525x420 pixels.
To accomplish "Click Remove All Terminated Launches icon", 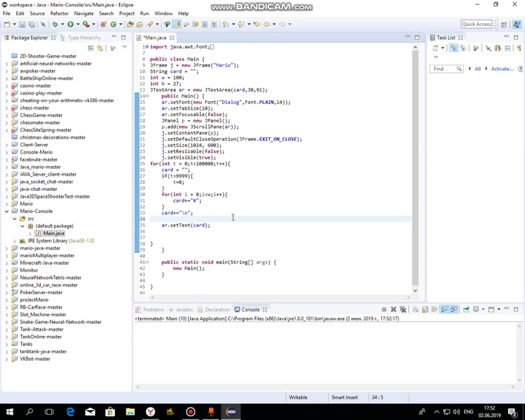I will [x=403, y=310].
